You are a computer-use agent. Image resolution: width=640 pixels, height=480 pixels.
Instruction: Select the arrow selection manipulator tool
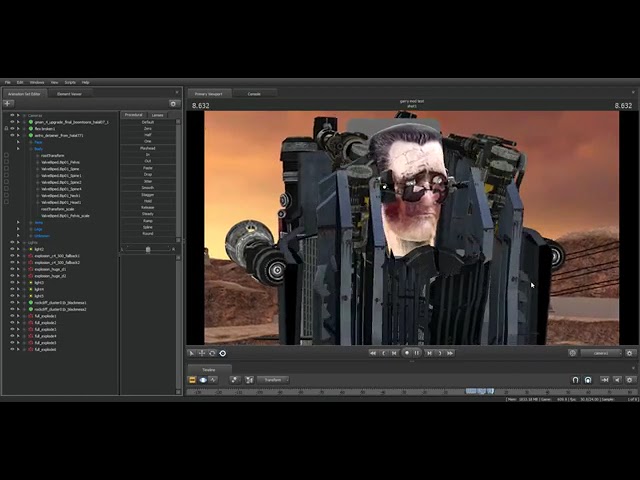191,353
